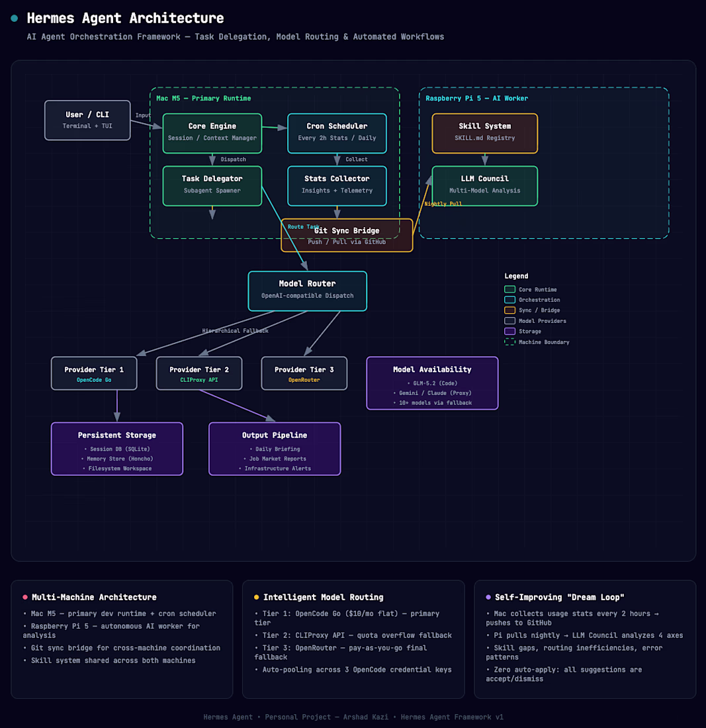Viewport: 706px width, 728px height.
Task: Select the Provider Tier 3 box
Action: pos(304,373)
